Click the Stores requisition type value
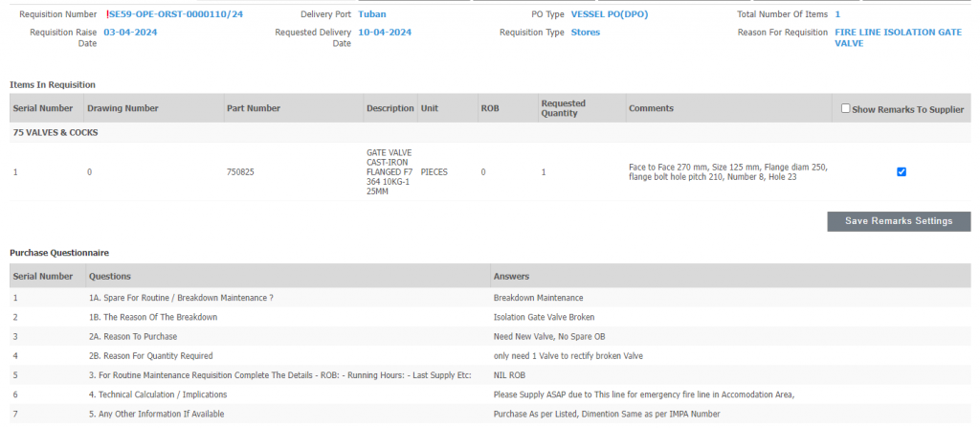The image size is (980, 428). [586, 32]
